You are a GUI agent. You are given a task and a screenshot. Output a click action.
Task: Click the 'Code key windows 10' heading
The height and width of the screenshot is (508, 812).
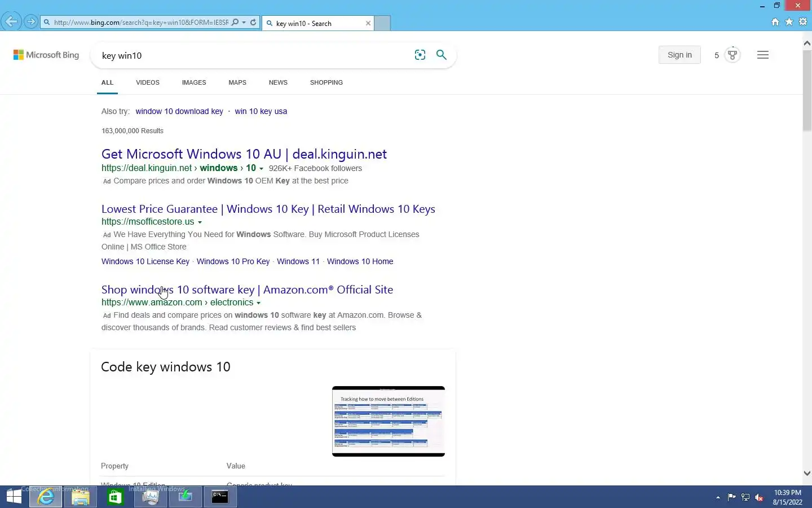point(166,367)
